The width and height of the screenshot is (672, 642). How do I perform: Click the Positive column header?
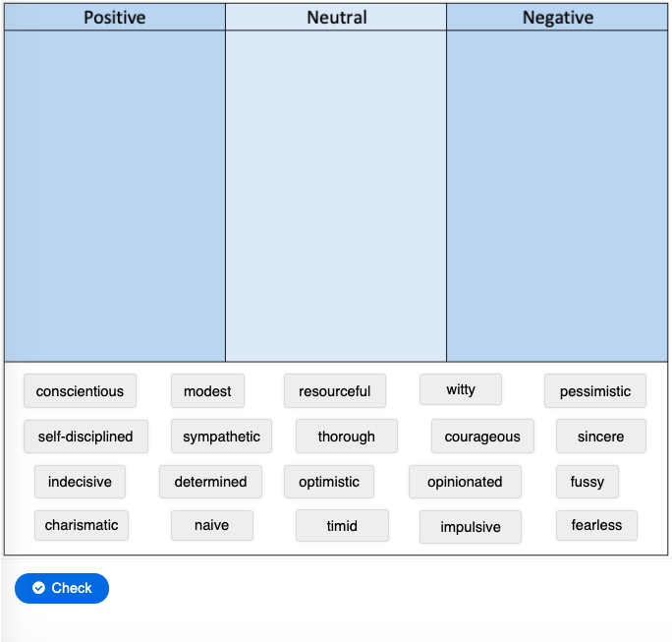(x=115, y=17)
